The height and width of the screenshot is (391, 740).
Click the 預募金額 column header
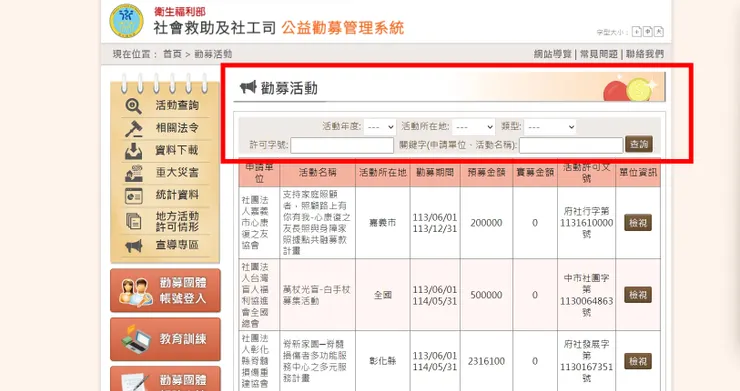(x=486, y=173)
